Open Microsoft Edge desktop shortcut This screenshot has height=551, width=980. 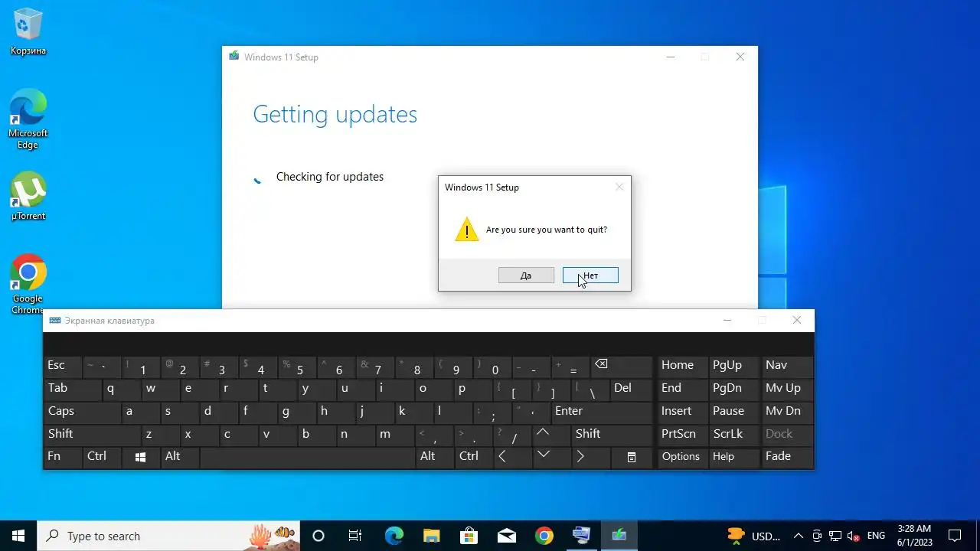coord(28,119)
